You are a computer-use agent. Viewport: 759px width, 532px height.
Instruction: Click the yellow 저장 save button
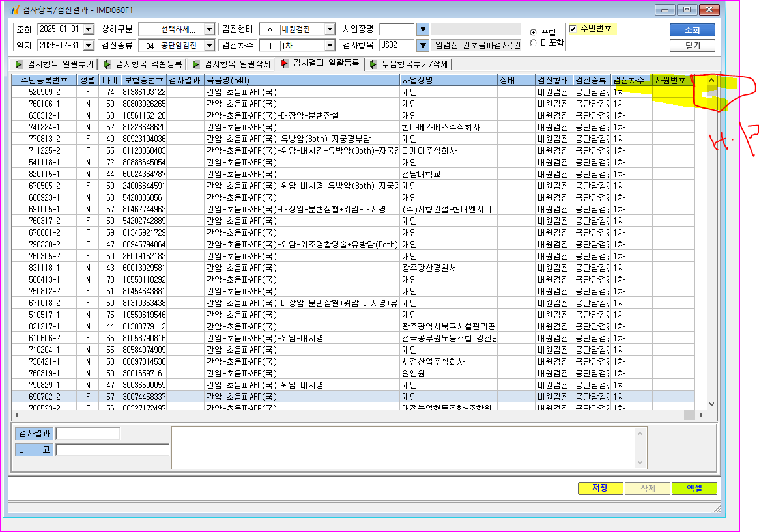[x=600, y=488]
